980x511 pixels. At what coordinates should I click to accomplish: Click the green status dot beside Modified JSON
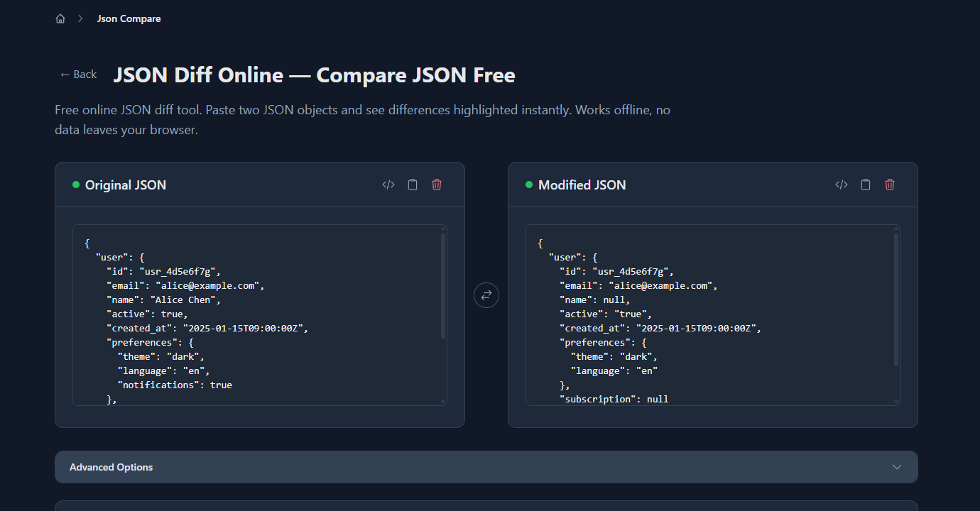(x=528, y=185)
